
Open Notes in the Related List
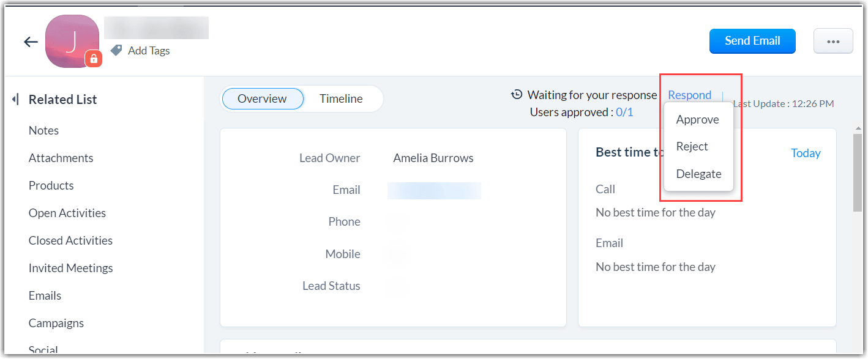point(43,130)
